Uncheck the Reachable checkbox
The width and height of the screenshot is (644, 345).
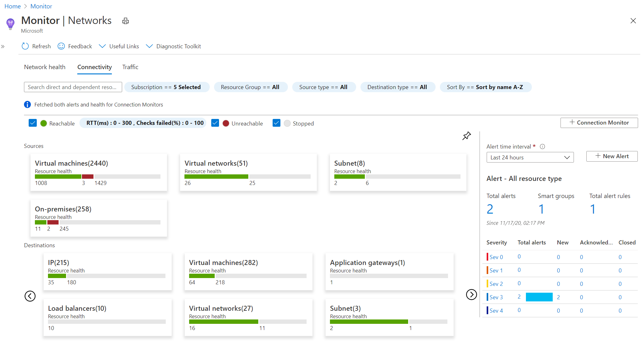pyautogui.click(x=32, y=123)
